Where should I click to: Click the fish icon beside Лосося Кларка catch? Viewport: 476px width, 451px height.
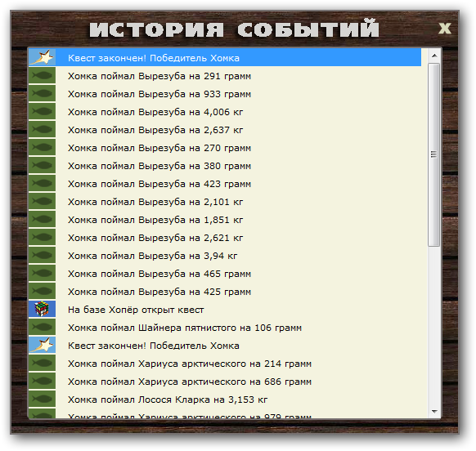43,400
